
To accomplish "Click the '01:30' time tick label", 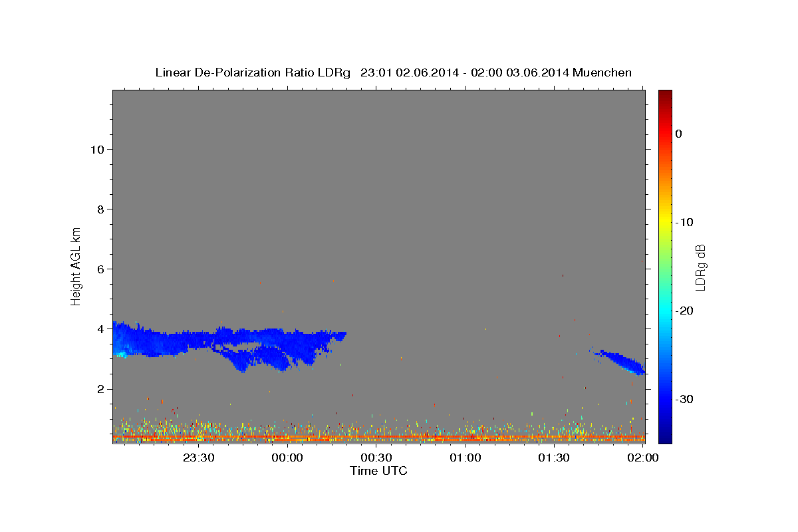I will click(554, 458).
